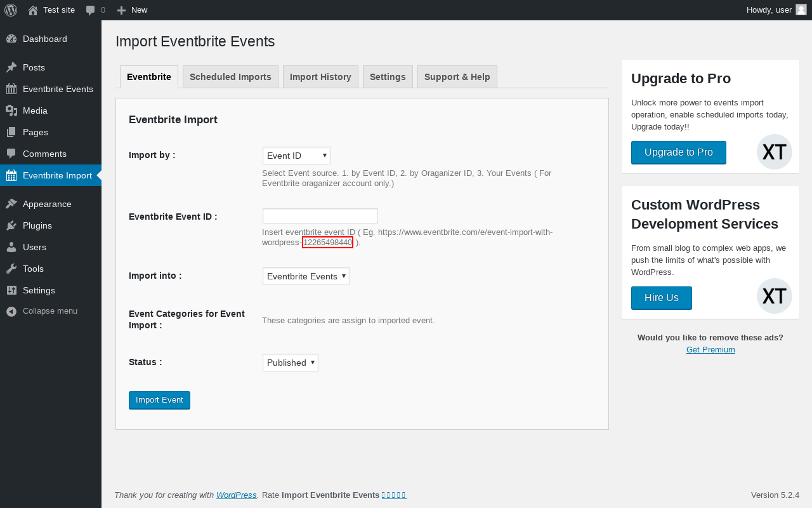
Task: Open the Status dropdown
Action: point(291,363)
